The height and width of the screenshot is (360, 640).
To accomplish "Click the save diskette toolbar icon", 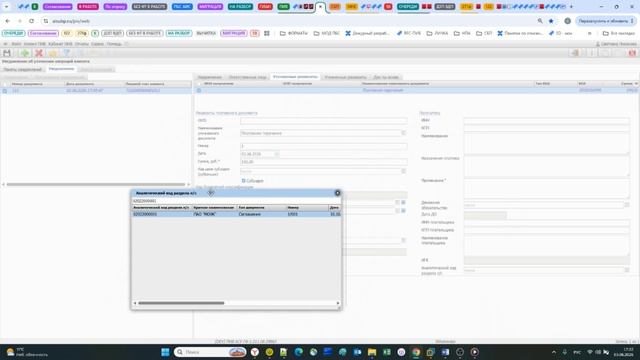I will (7, 53).
